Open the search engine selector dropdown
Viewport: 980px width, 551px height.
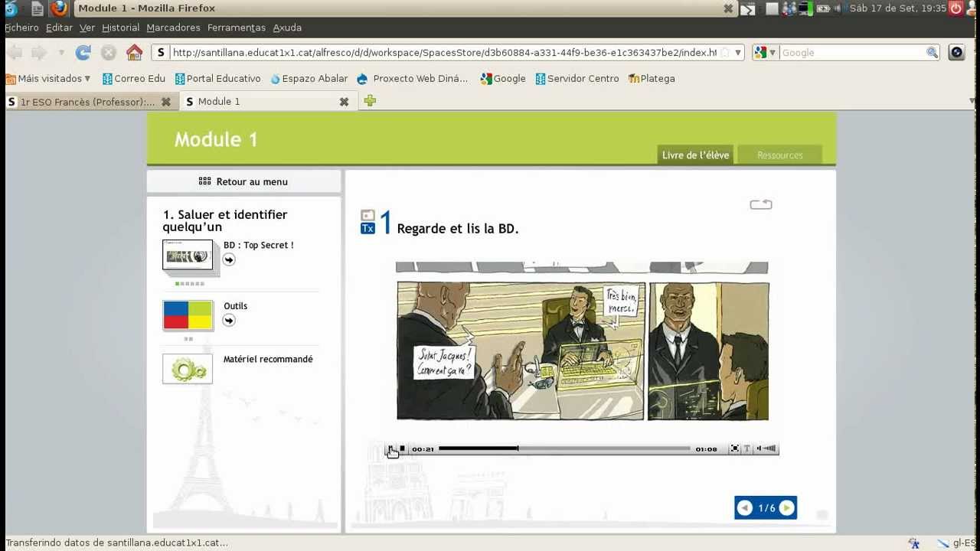coord(765,53)
